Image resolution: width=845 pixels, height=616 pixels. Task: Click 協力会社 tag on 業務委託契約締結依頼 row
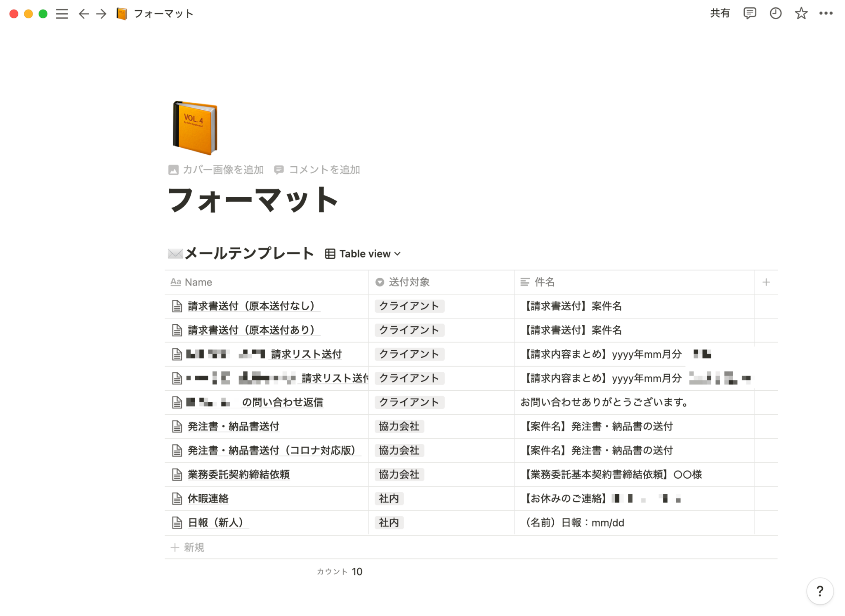click(x=399, y=474)
